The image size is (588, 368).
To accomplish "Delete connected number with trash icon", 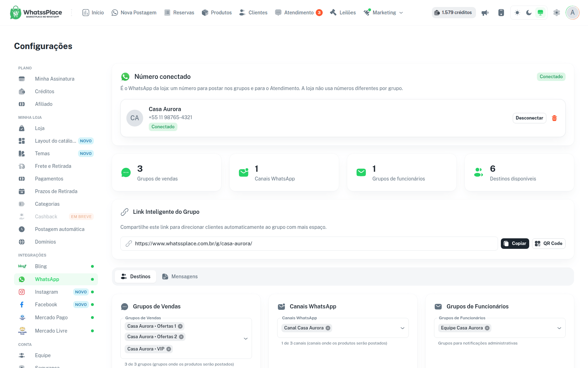I will (554, 118).
